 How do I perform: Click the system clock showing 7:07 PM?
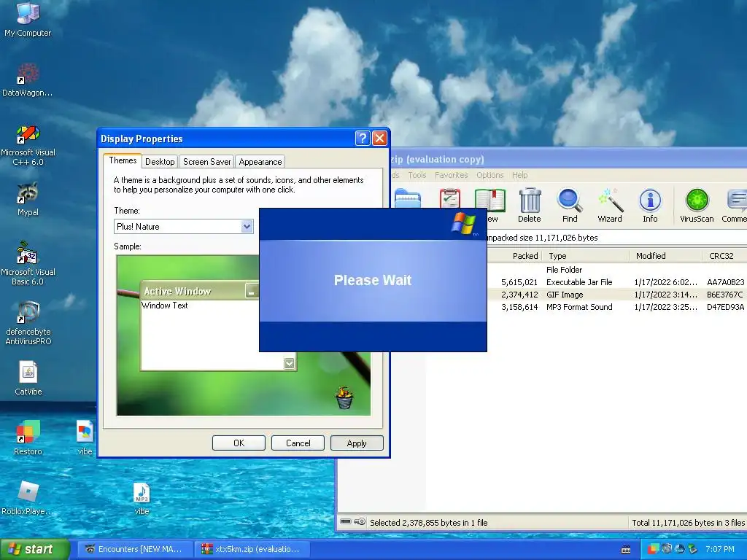[x=720, y=549]
